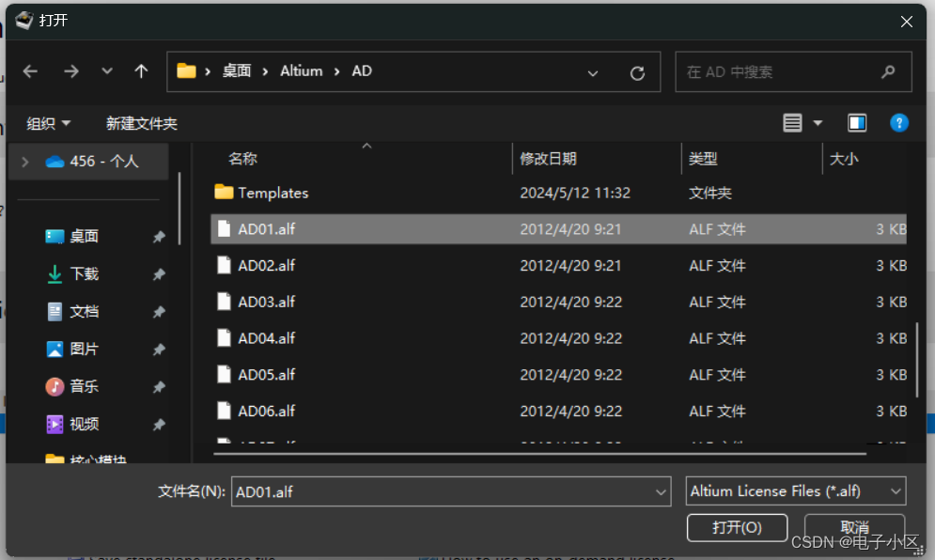Select 桌面 in the sidebar
Viewport: 935px width, 560px height.
pyautogui.click(x=85, y=236)
